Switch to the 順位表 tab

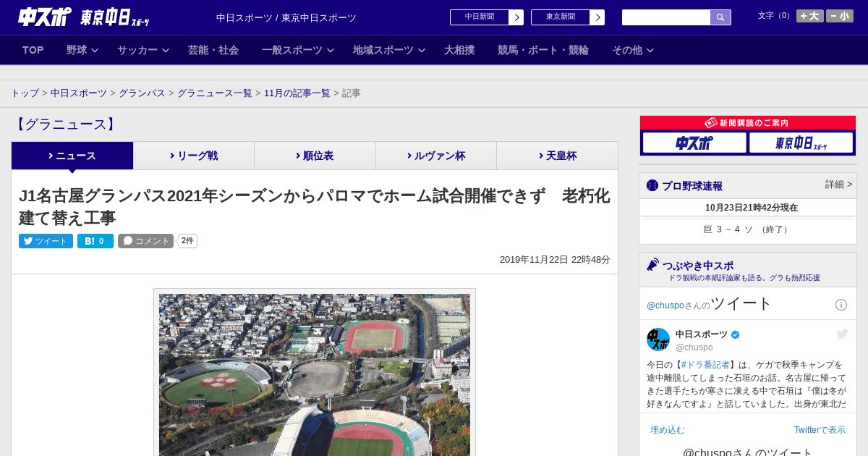(x=315, y=156)
